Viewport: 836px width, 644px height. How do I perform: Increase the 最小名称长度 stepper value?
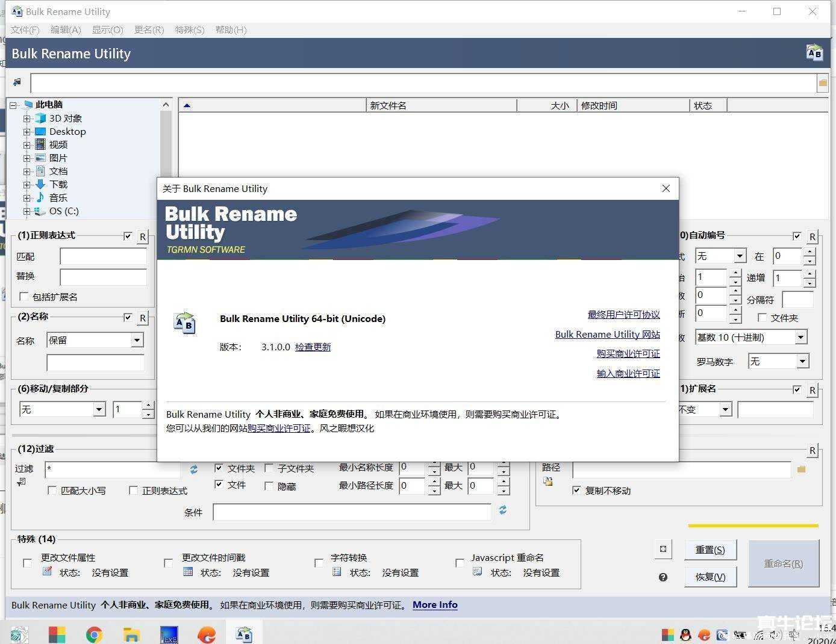click(434, 464)
